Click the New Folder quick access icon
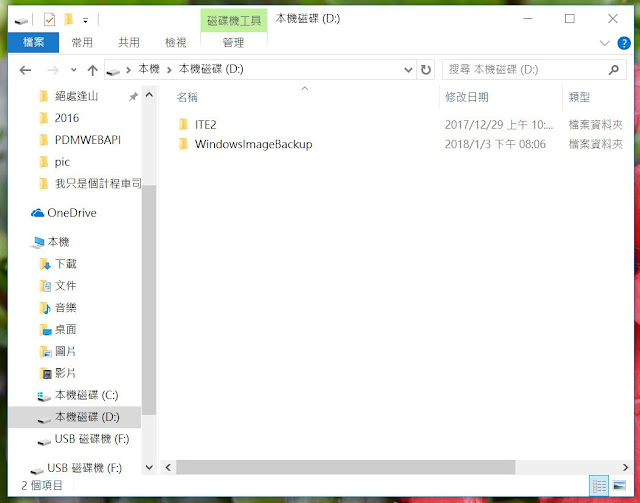The width and height of the screenshot is (640, 503). 69,19
